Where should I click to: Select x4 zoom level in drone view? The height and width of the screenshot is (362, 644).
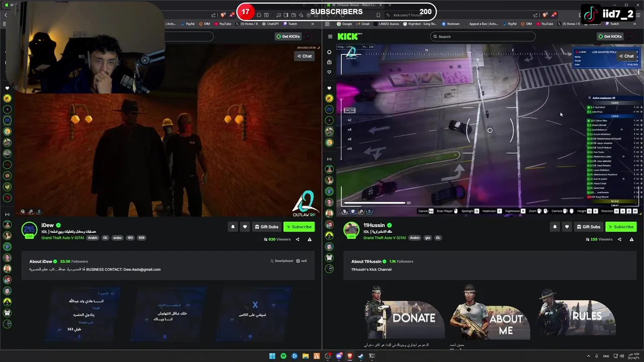[350, 130]
